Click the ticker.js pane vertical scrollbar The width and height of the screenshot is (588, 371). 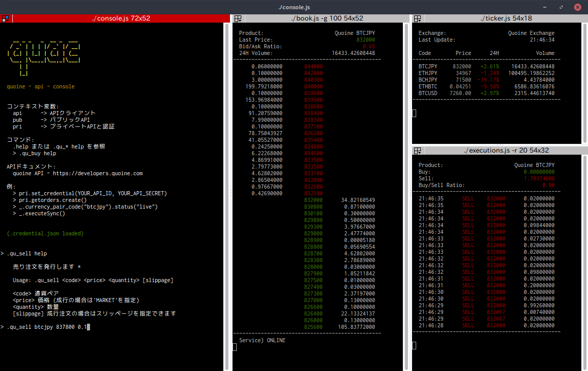click(584, 83)
